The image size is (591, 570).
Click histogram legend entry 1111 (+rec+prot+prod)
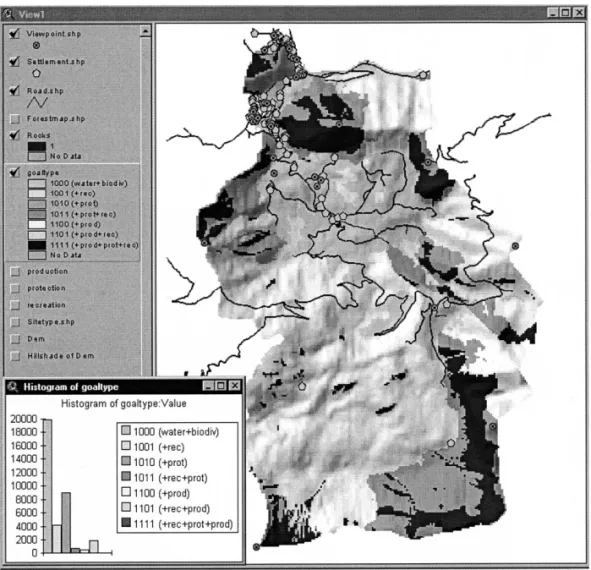pos(177,524)
